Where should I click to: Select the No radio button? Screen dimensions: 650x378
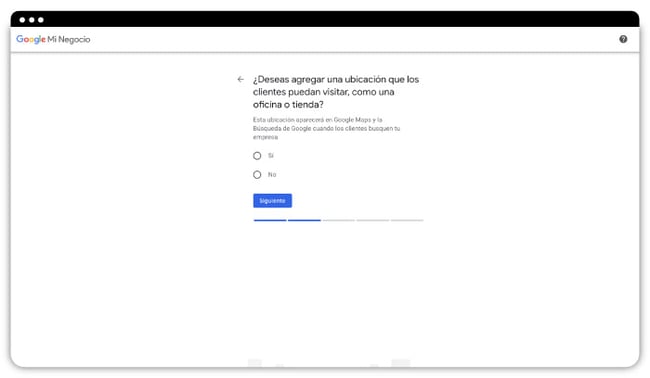(257, 175)
